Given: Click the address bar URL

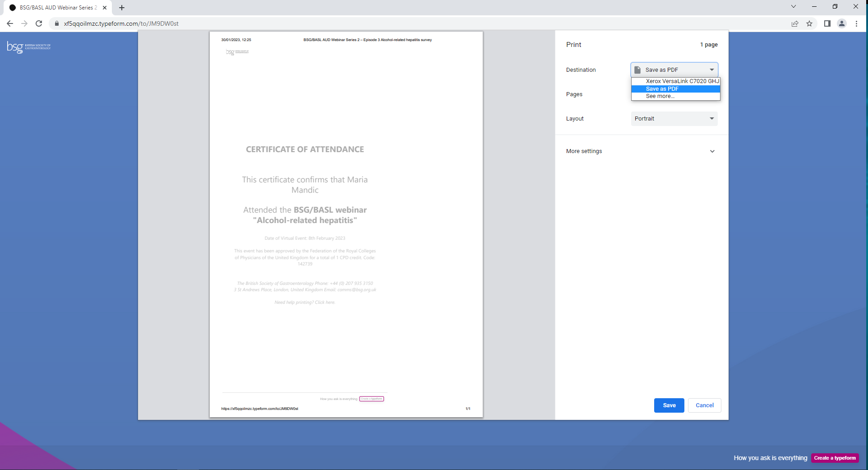Looking at the screenshot, I should click(x=121, y=23).
